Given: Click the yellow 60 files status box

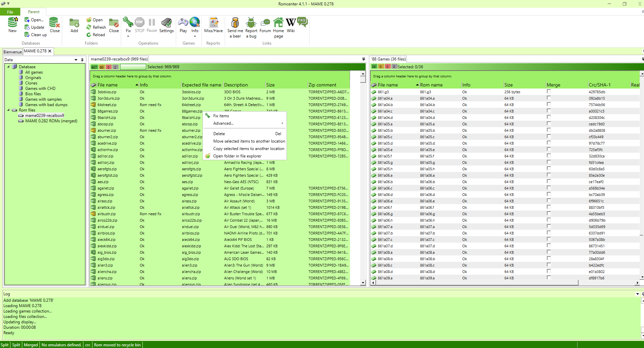Looking at the screenshot, I should tap(102, 67).
